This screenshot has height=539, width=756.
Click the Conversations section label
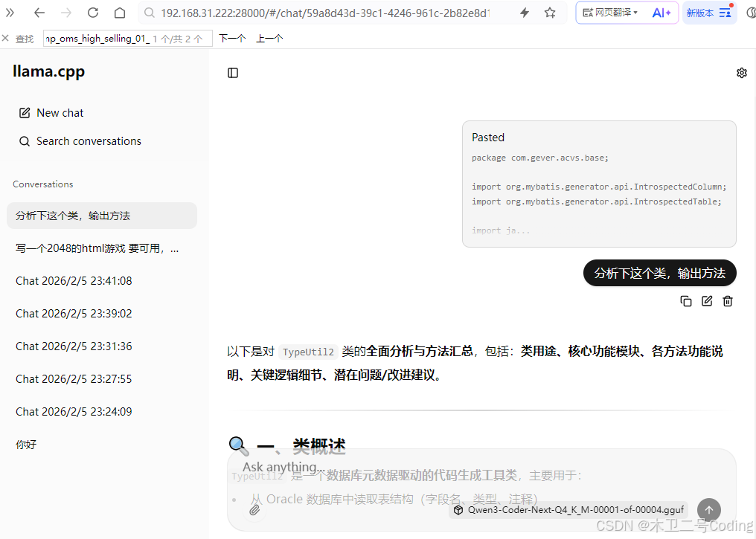[43, 184]
